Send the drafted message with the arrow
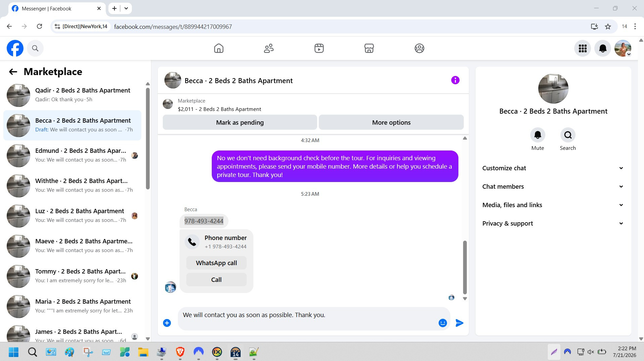Viewport: 644px width, 361px height. click(459, 323)
